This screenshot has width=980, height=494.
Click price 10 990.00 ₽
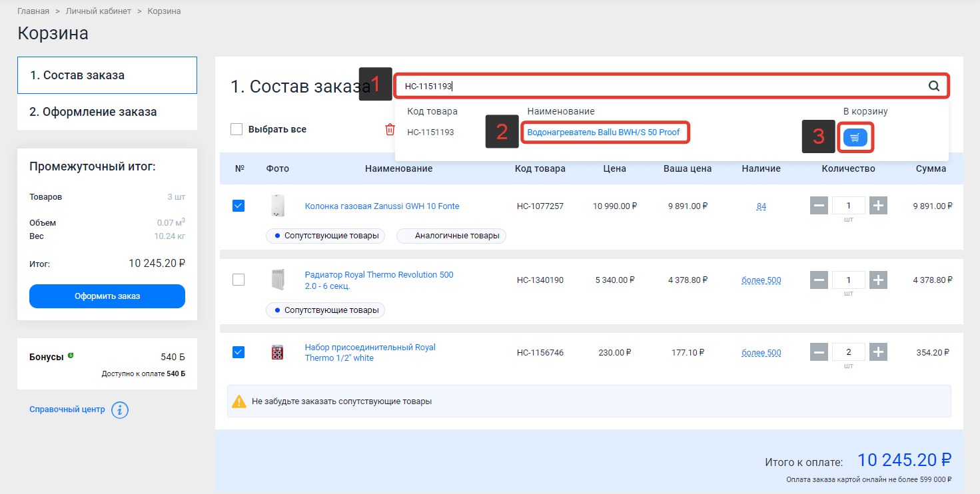coord(615,206)
